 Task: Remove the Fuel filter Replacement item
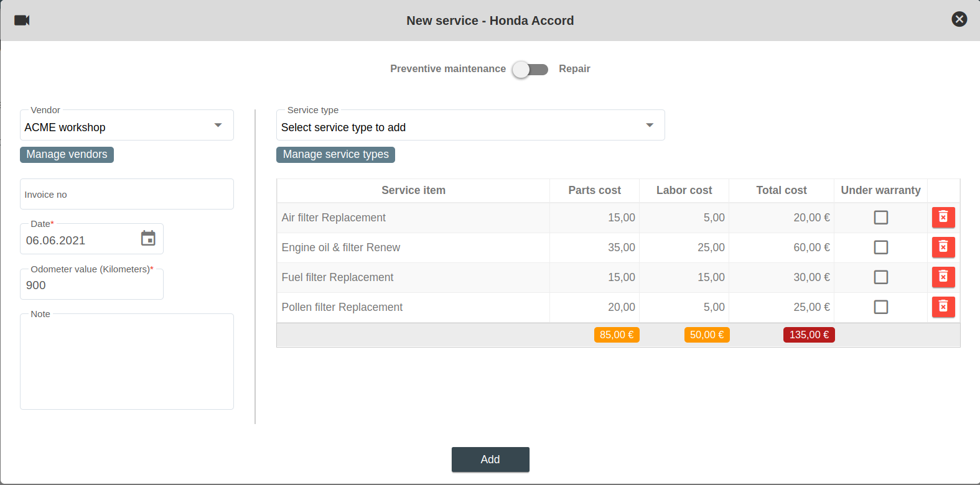point(943,277)
